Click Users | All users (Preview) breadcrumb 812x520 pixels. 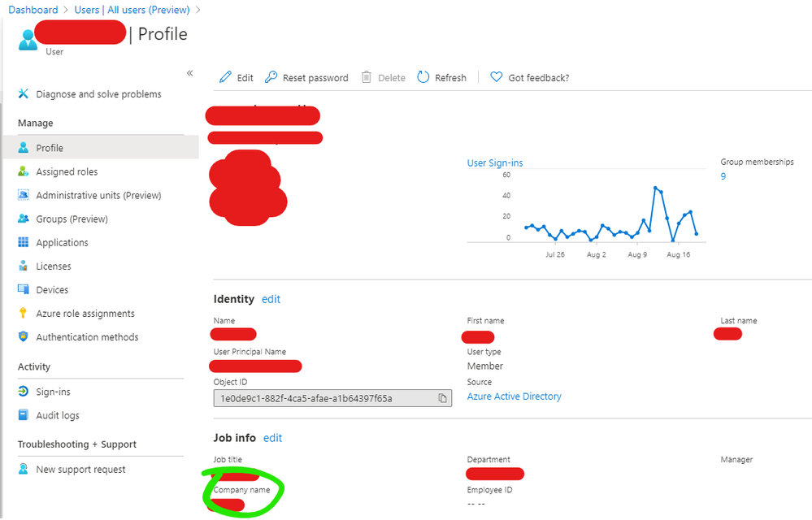pyautogui.click(x=132, y=10)
